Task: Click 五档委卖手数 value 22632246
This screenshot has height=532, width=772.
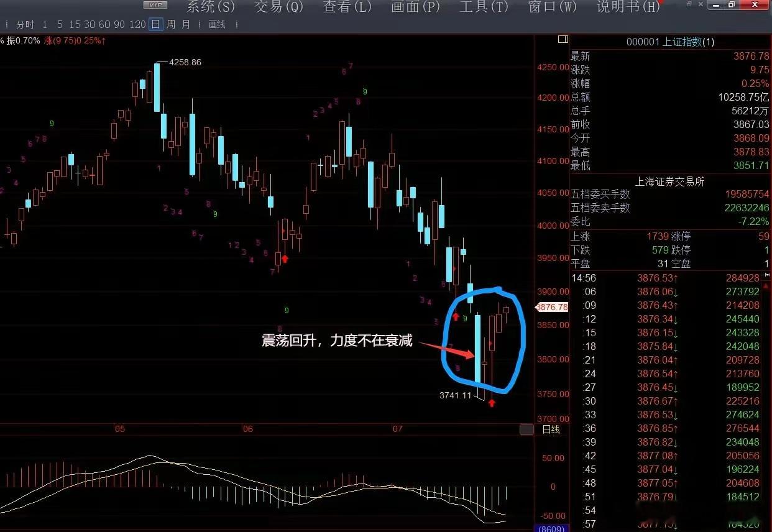Action: (x=747, y=208)
